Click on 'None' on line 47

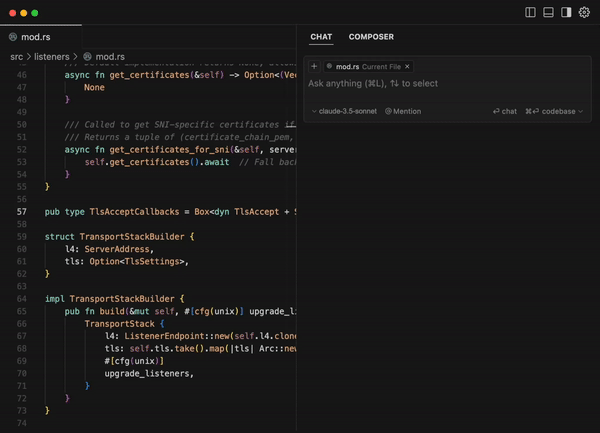coord(94,87)
